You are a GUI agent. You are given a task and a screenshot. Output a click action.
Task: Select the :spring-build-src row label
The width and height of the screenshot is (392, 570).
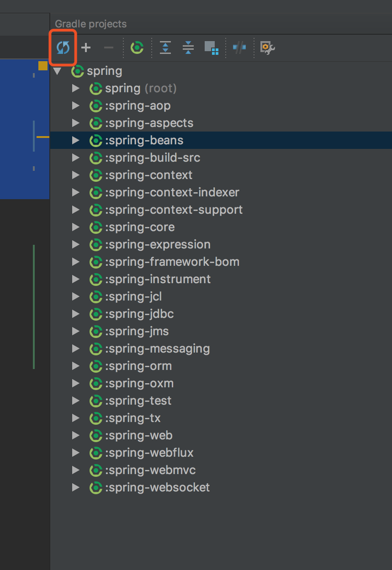pyautogui.click(x=153, y=158)
